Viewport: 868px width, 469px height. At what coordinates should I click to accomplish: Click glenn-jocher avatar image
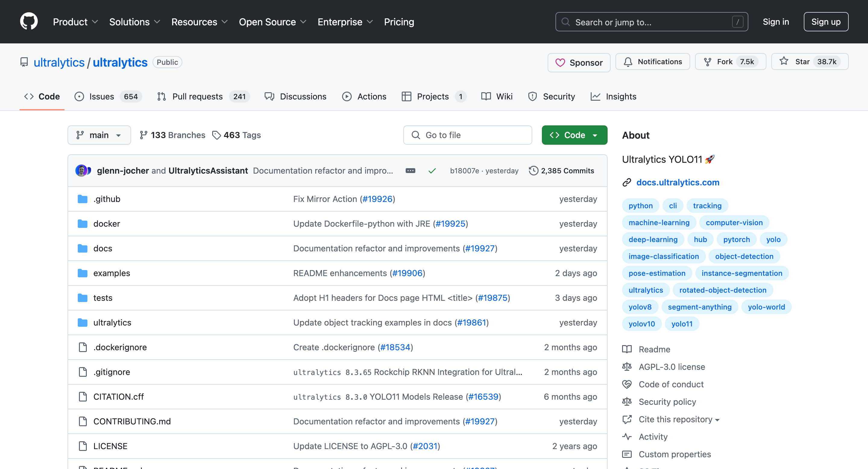tap(81, 171)
